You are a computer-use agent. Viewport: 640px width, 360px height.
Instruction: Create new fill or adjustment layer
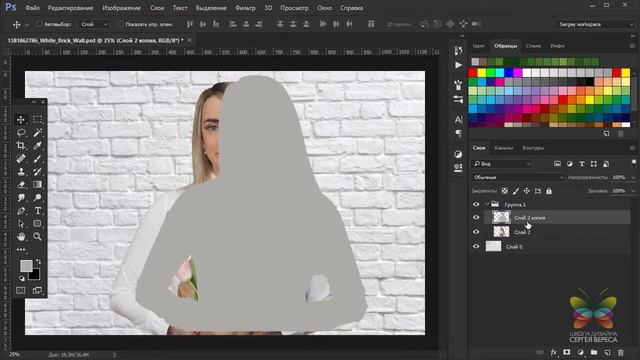(x=580, y=352)
